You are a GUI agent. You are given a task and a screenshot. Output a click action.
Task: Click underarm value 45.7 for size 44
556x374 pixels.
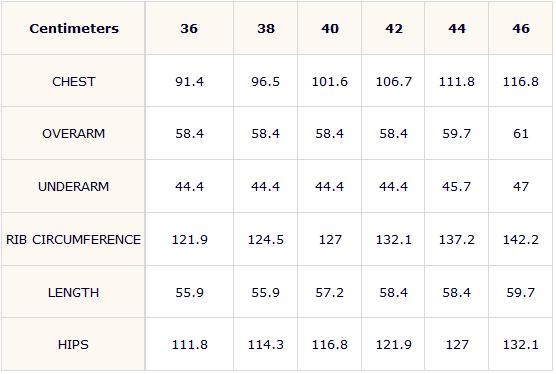(457, 186)
